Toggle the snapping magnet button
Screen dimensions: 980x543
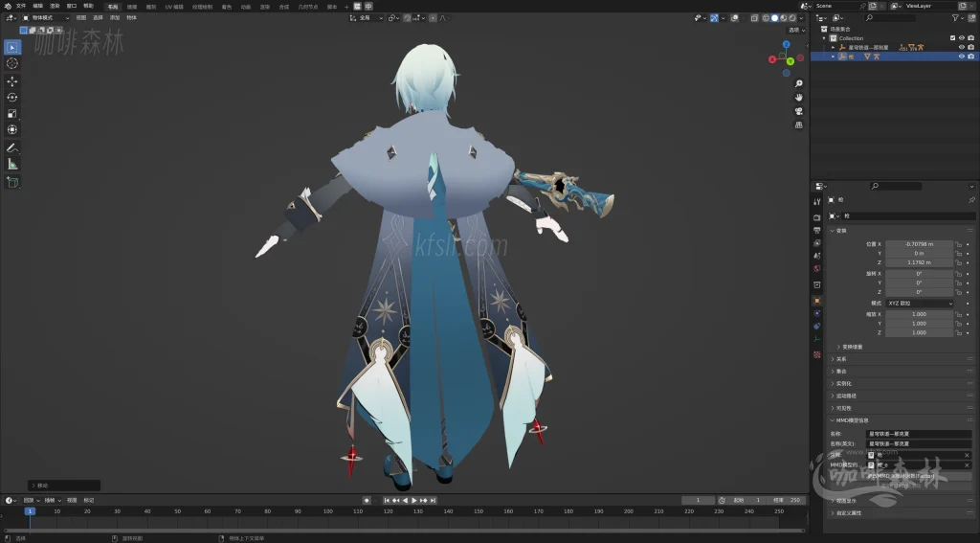pyautogui.click(x=408, y=18)
